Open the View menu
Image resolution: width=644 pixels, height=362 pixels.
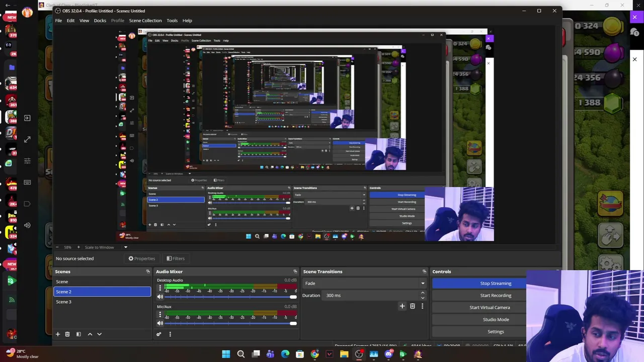tap(84, 21)
